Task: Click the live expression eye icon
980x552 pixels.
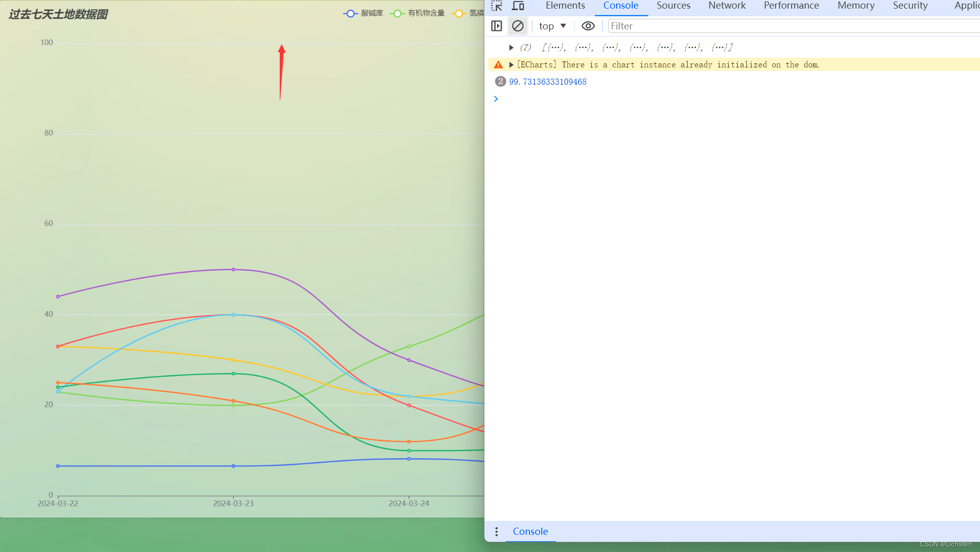Action: (x=588, y=26)
